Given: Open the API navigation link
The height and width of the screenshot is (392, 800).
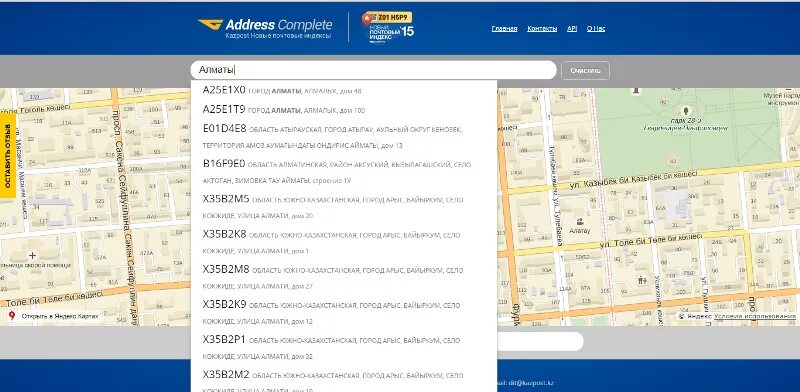Looking at the screenshot, I should [x=572, y=29].
